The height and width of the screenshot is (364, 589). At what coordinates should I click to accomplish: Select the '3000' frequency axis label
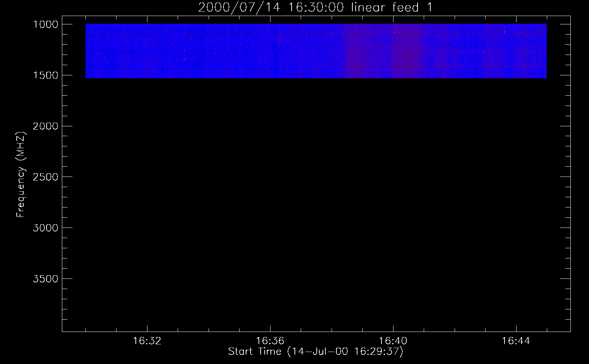[46, 228]
